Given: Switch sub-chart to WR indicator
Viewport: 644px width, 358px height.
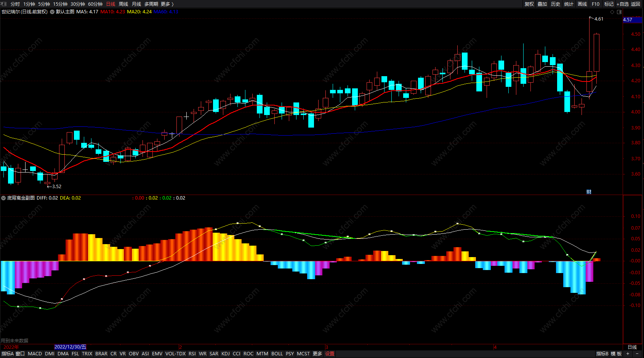Looking at the screenshot, I should [203, 354].
